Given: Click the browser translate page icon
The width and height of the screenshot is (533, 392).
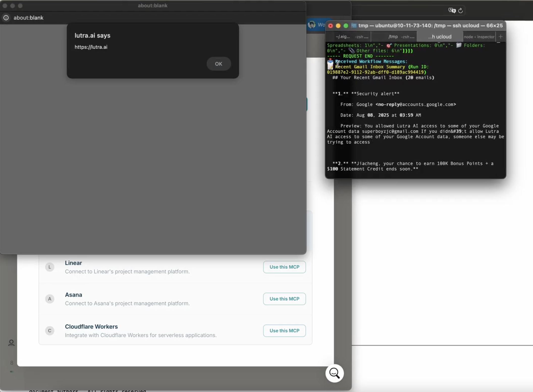Looking at the screenshot, I should [x=452, y=10].
